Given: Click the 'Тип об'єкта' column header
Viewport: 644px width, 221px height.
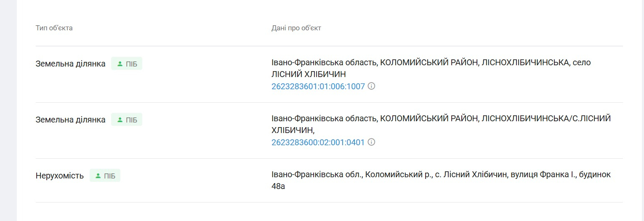Looking at the screenshot, I should pos(54,28).
